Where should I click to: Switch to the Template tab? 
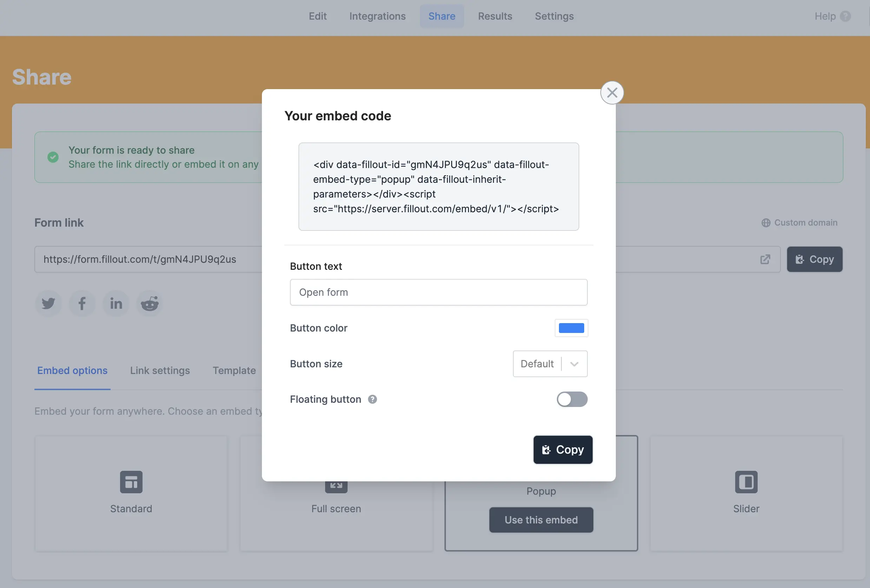234,370
